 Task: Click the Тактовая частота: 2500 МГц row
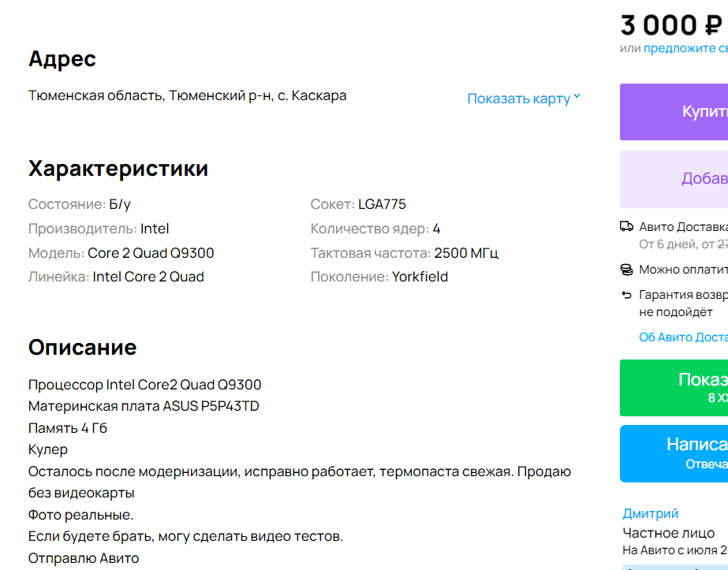[405, 253]
